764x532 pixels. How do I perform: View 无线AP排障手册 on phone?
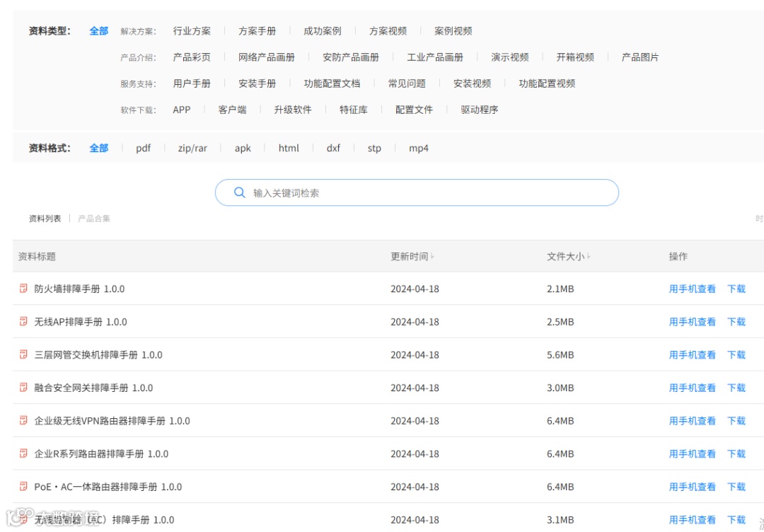click(693, 322)
